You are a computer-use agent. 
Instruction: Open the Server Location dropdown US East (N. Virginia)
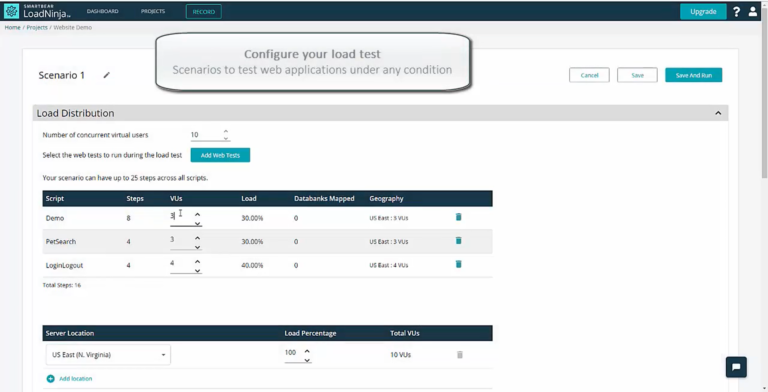pyautogui.click(x=108, y=355)
